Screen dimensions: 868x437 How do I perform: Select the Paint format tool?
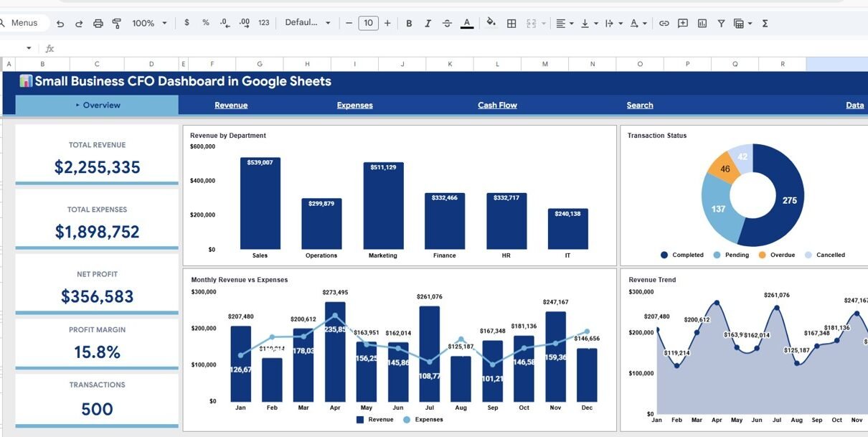click(117, 24)
